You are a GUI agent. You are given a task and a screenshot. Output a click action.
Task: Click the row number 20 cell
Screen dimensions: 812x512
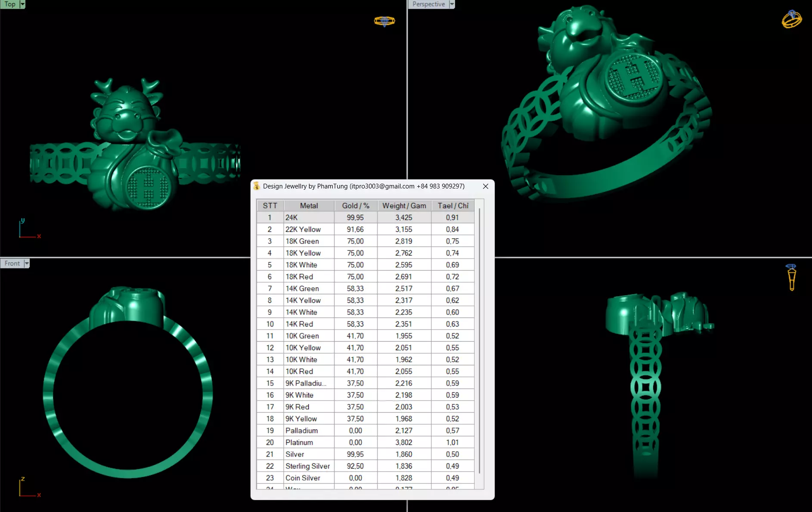(x=270, y=442)
